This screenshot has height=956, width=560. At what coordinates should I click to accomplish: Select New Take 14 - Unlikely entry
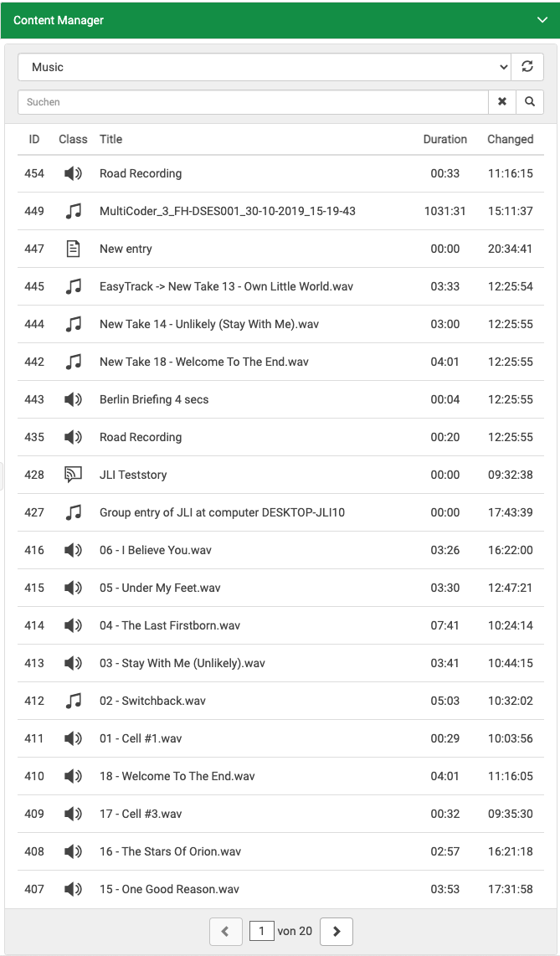coord(208,324)
